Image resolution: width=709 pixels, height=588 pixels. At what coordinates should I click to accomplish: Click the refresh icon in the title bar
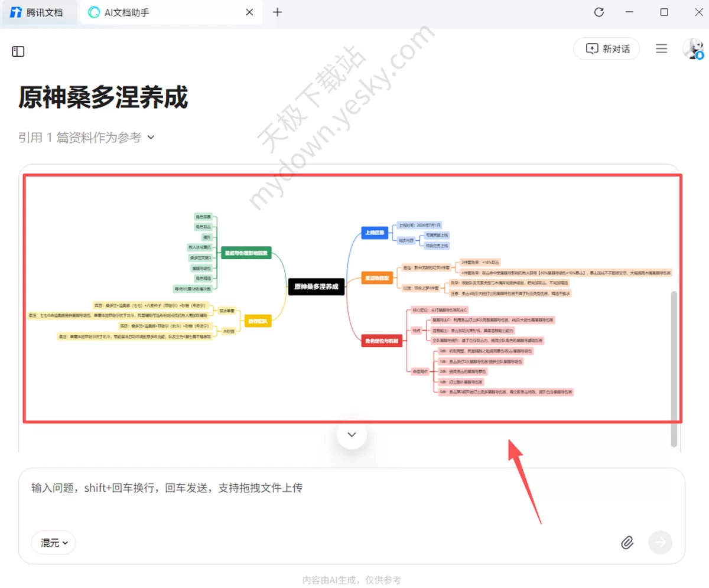click(599, 12)
